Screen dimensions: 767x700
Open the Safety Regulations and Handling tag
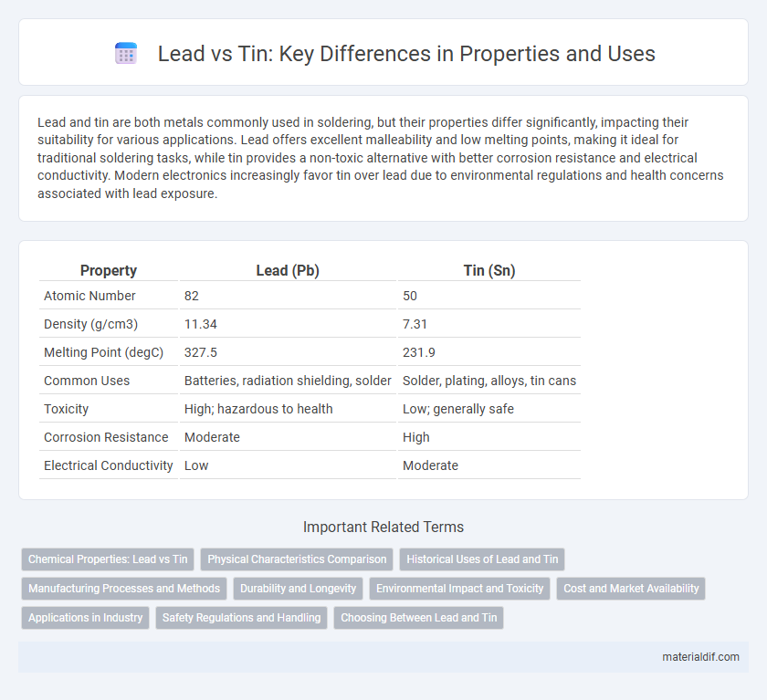click(x=241, y=618)
